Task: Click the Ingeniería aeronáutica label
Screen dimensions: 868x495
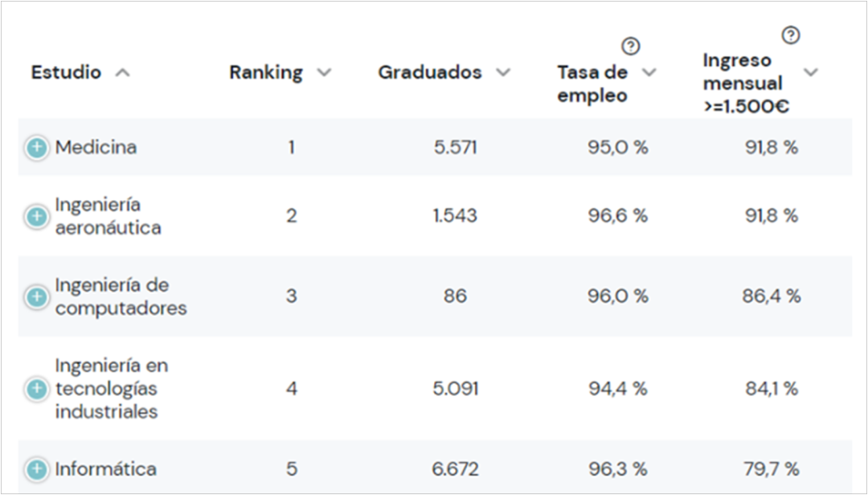Action: click(108, 216)
